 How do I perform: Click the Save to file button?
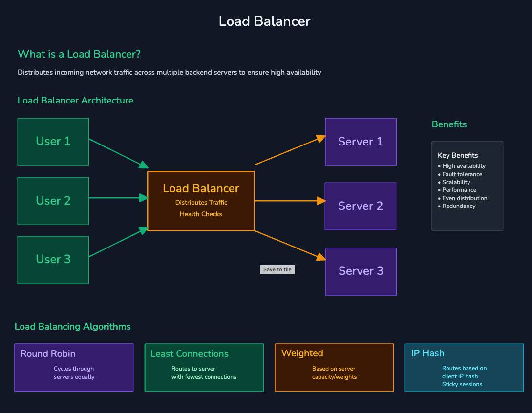tap(277, 269)
